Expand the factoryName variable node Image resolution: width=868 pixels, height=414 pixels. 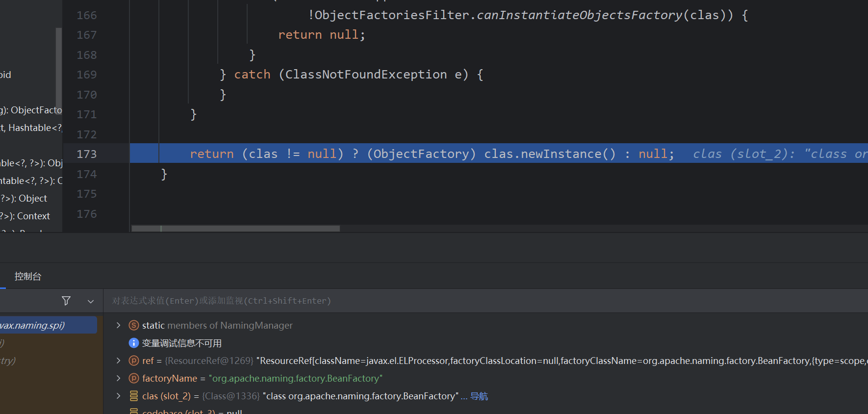pyautogui.click(x=118, y=378)
